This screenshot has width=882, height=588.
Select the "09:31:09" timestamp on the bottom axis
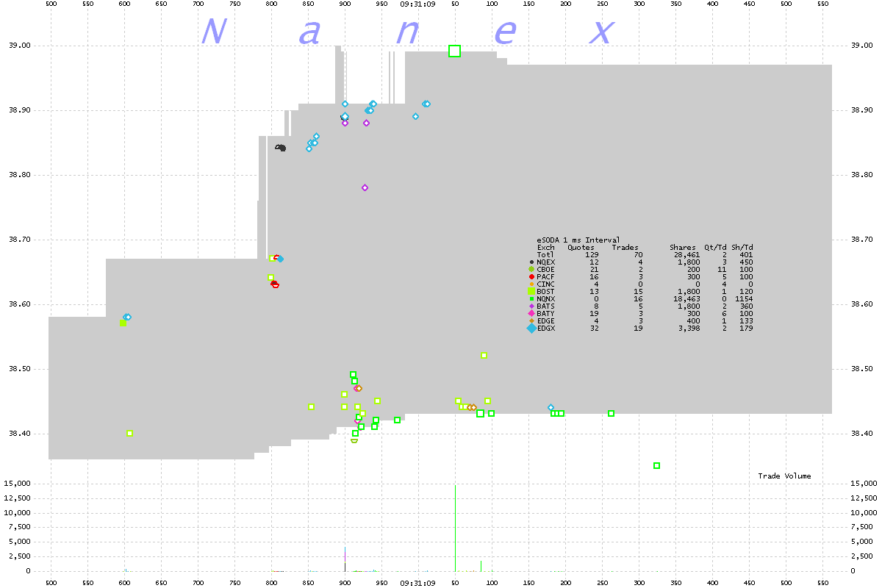[x=417, y=583]
